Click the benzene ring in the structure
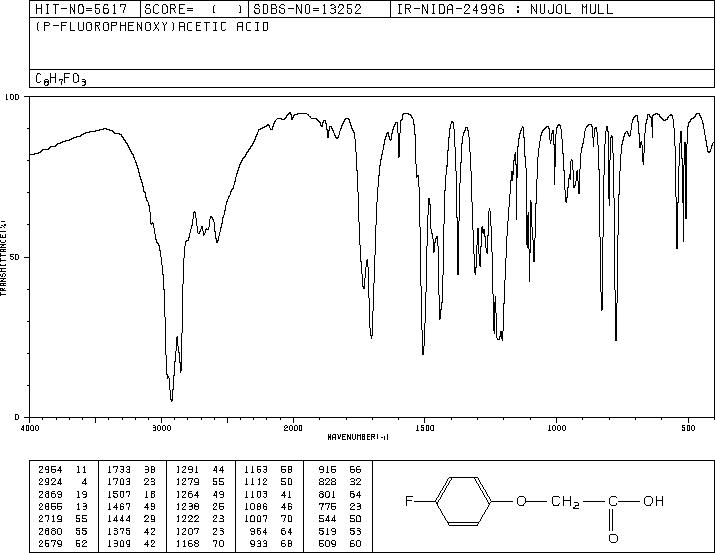 (x=464, y=501)
